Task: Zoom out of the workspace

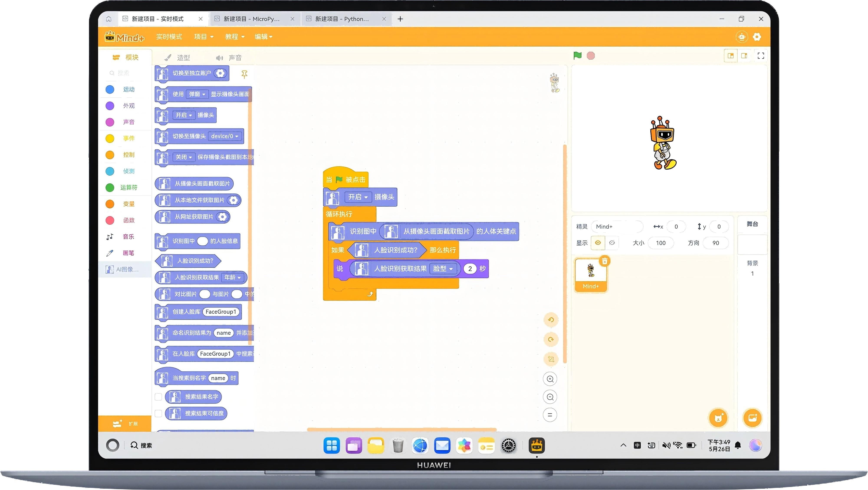Action: pos(550,397)
